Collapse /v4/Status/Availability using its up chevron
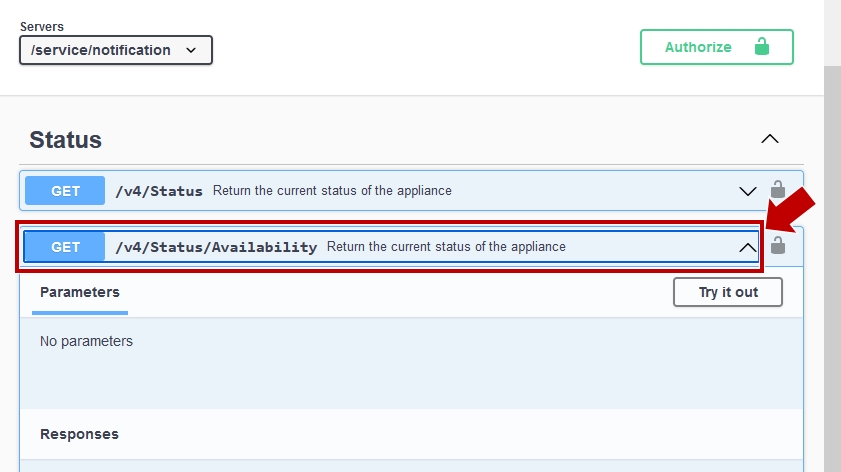 [x=748, y=247]
